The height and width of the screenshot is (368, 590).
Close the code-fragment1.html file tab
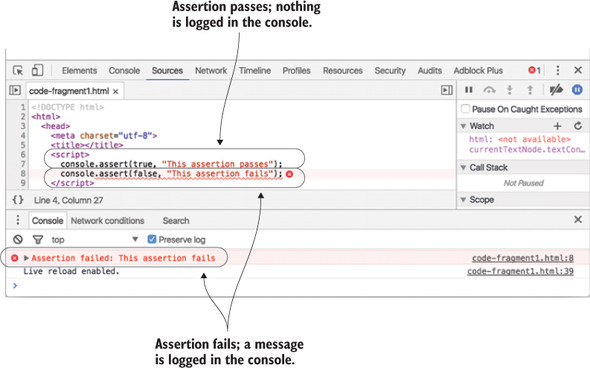pos(116,91)
